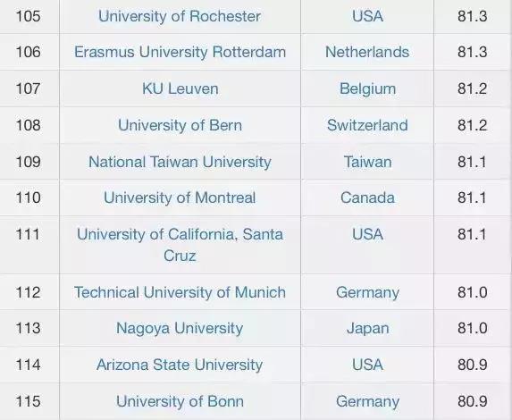Open the University of Bonn link
The height and width of the screenshot is (420, 512).
180,401
